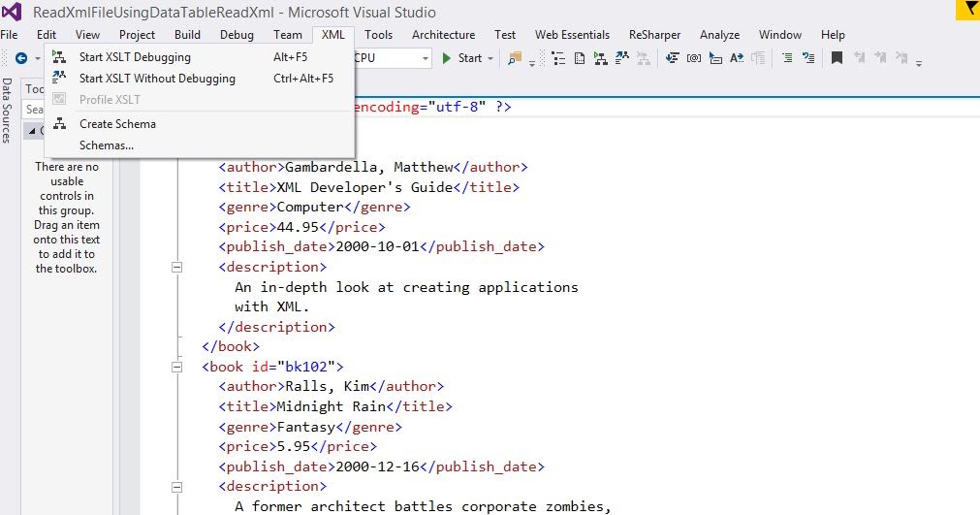Viewport: 980px width, 515px height.
Task: Open the toolbar overflow arrow after bookmark icons
Action: (919, 62)
